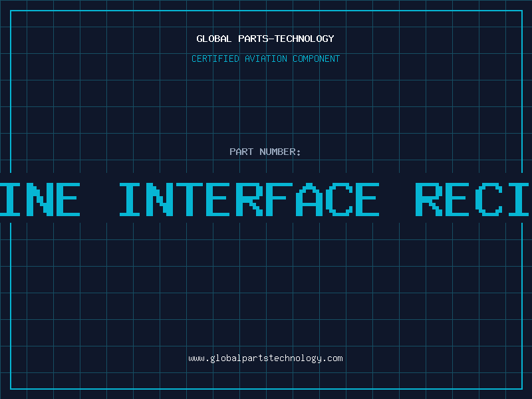Screen dimensions: 532x399
Task: Select the CERTIFIED AVIATION COMPONENT subtitle
Action: pos(265,59)
